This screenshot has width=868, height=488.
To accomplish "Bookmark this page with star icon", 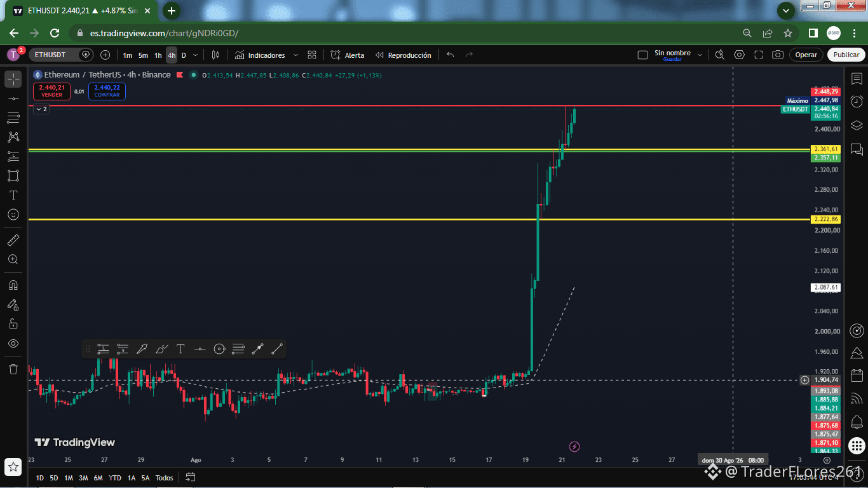I will coord(788,33).
